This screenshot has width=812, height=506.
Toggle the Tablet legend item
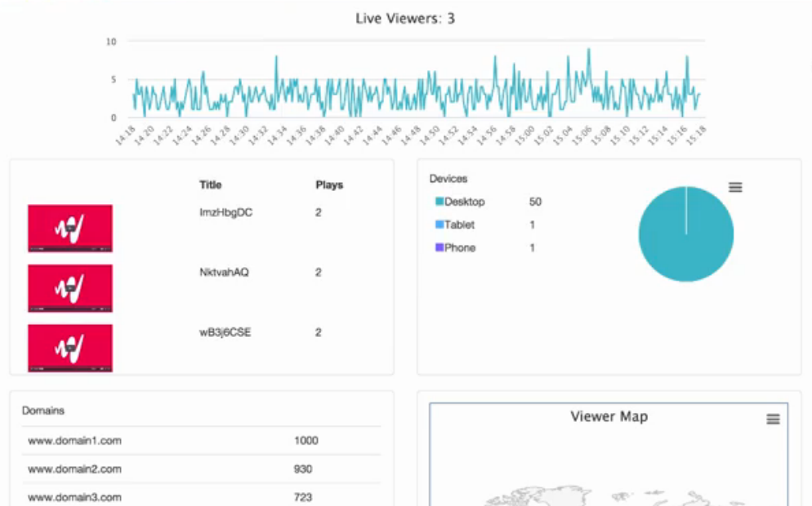tap(459, 224)
